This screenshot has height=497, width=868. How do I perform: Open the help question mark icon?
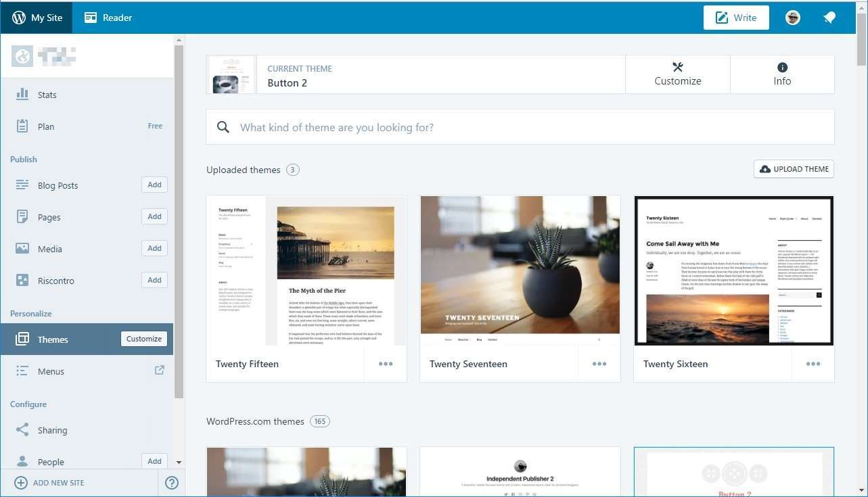tap(172, 483)
